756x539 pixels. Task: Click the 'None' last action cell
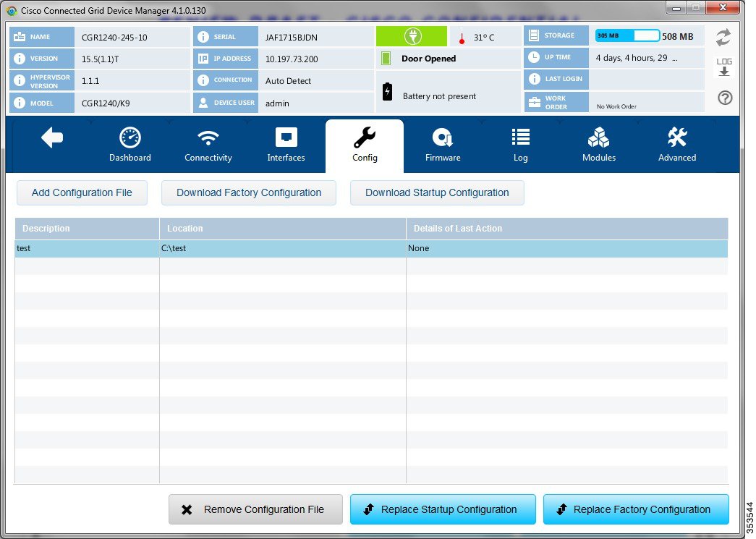567,248
